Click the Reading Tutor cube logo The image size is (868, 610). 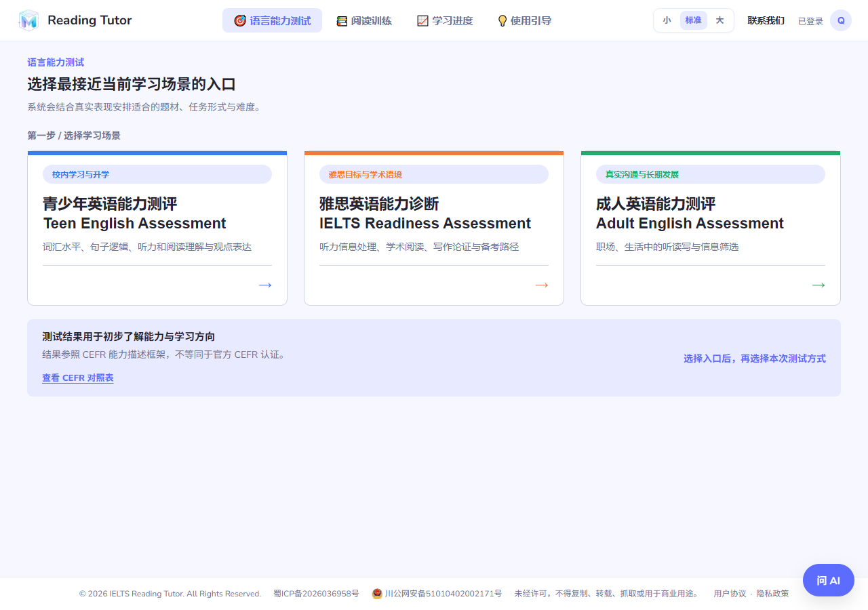(28, 20)
